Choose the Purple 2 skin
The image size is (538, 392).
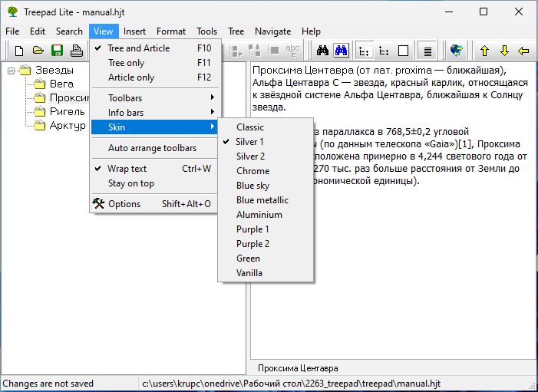(x=266, y=244)
